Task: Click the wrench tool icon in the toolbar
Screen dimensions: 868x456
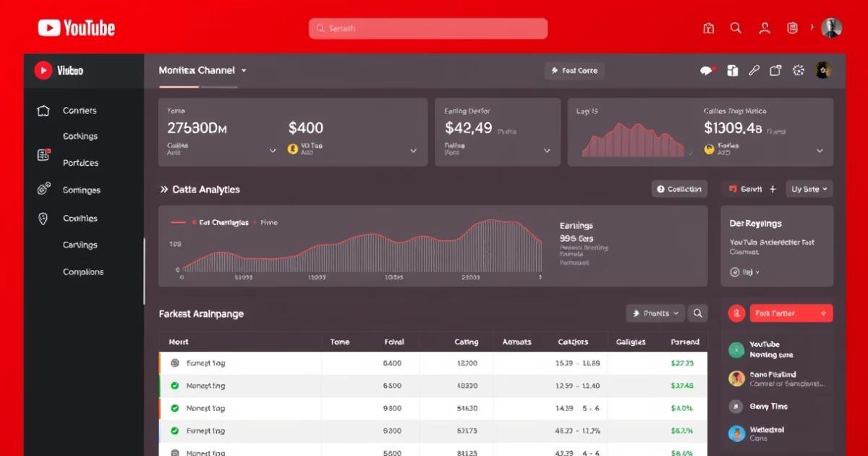Action: tap(754, 70)
